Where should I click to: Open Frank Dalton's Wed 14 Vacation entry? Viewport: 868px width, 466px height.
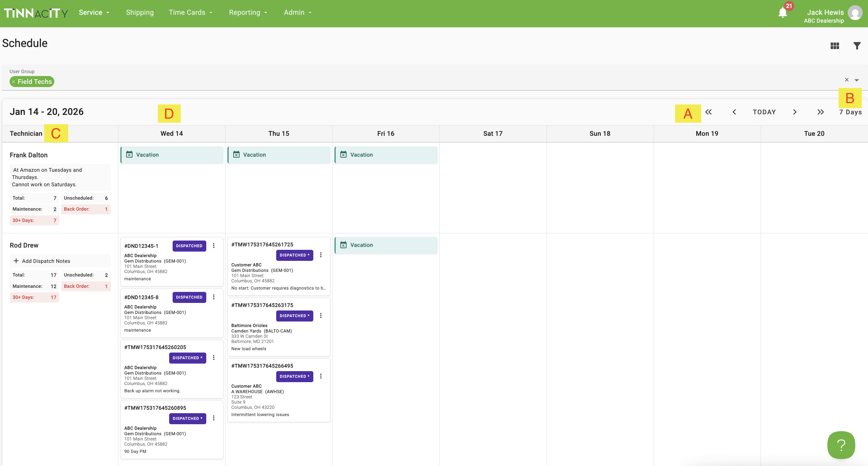[x=172, y=155]
